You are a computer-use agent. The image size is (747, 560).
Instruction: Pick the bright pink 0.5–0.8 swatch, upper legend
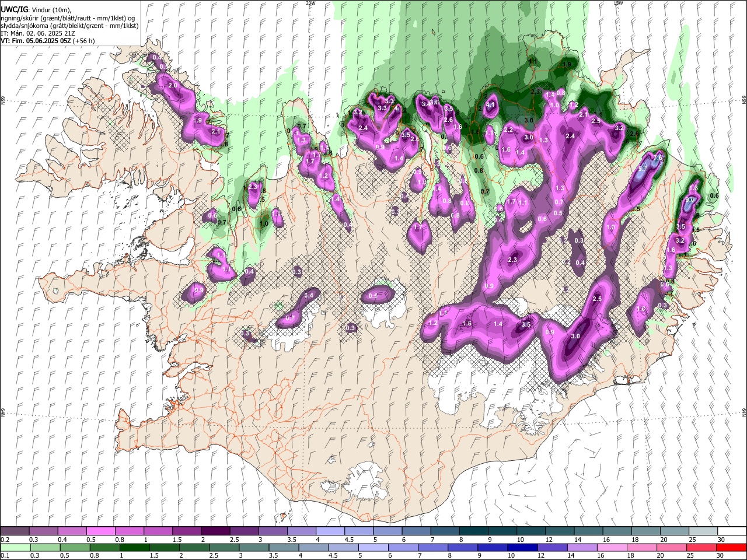point(100,531)
